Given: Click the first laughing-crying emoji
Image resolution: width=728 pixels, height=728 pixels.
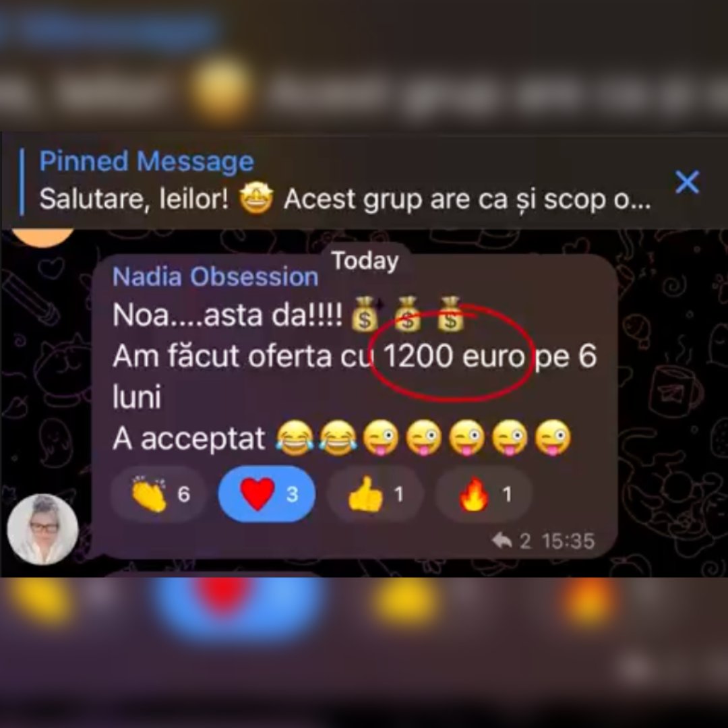Looking at the screenshot, I should pyautogui.click(x=295, y=437).
